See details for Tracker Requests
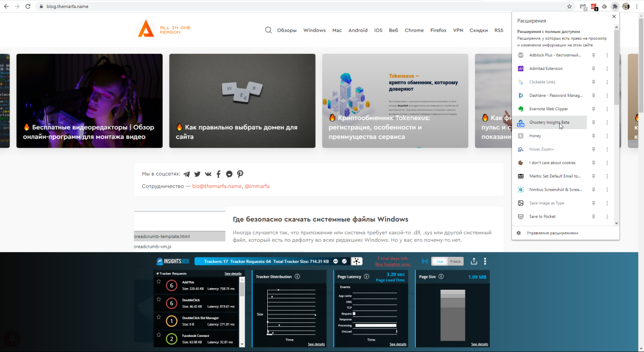The image size is (644, 352). click(233, 274)
